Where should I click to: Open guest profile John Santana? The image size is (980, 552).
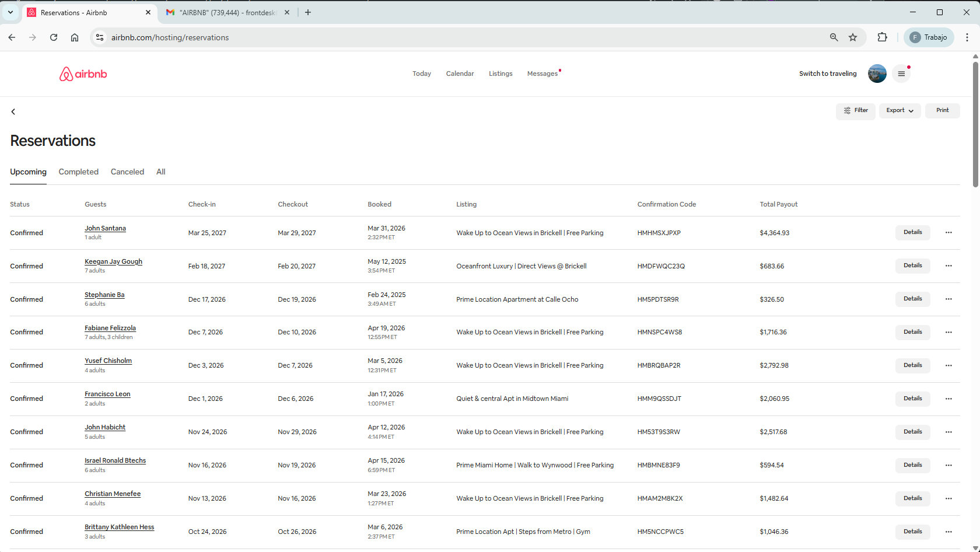point(105,228)
